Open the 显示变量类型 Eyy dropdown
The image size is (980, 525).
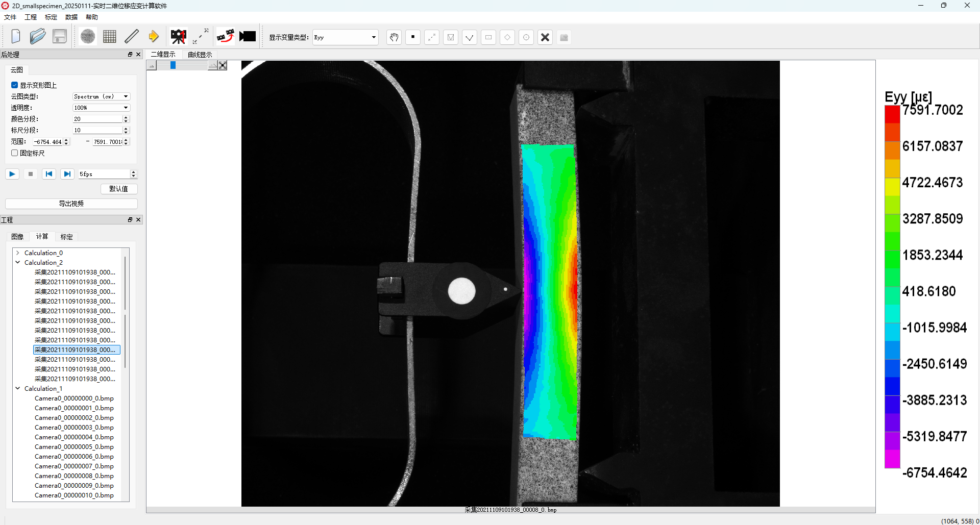tap(345, 37)
